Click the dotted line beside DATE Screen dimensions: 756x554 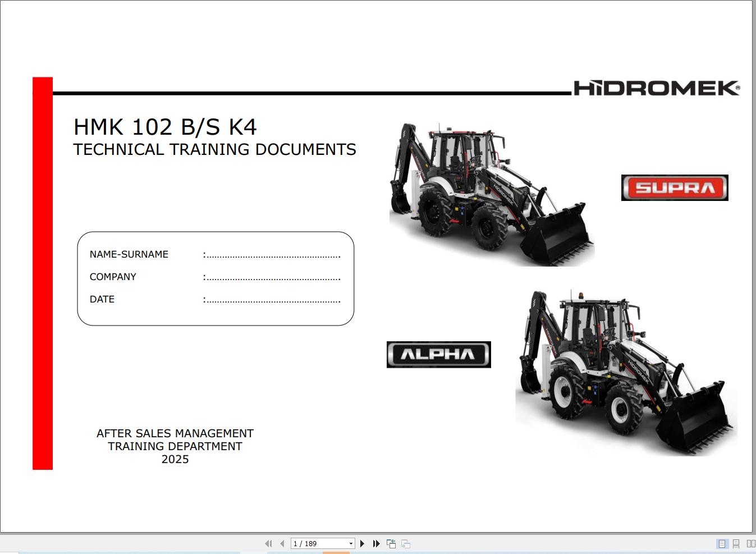pos(272,301)
